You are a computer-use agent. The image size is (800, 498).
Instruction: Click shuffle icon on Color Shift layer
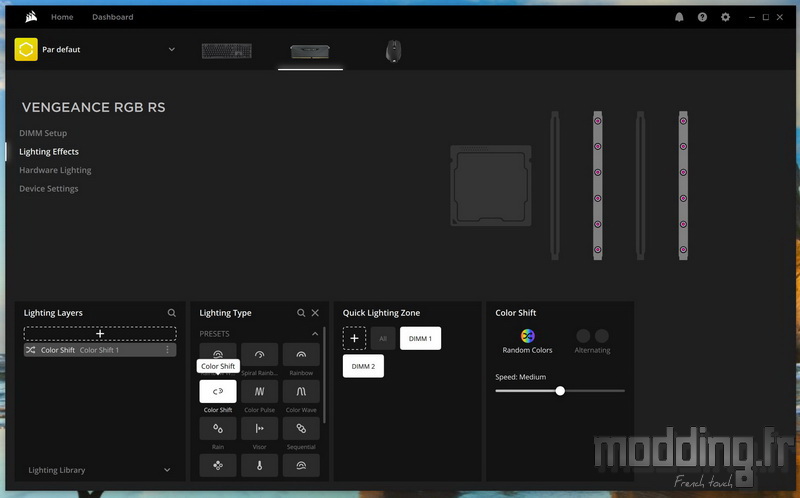[x=31, y=350]
